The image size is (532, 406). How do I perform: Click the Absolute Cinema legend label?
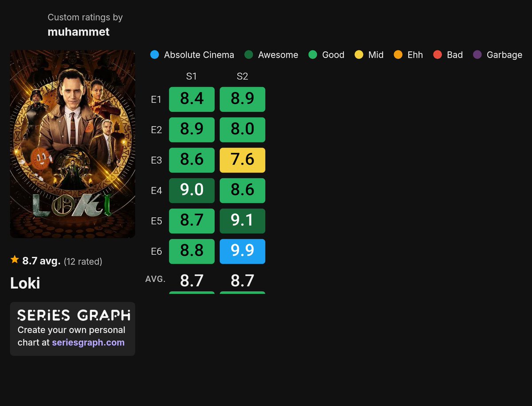point(199,55)
